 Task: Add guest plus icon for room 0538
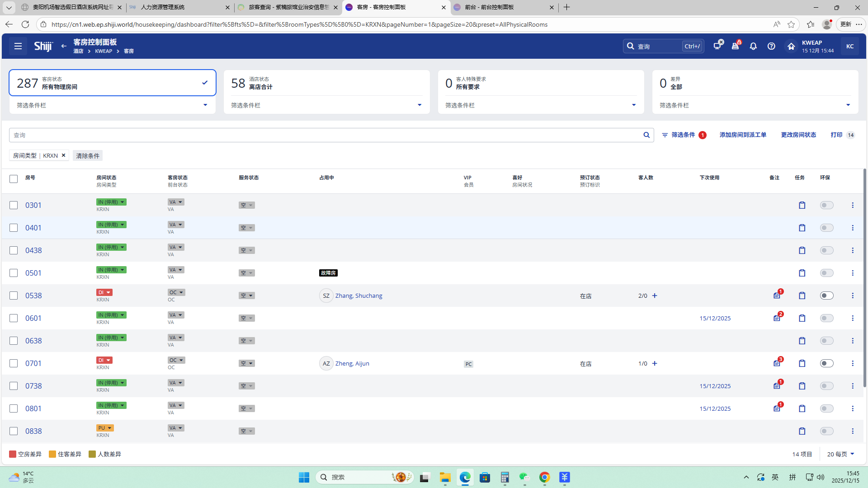(655, 296)
